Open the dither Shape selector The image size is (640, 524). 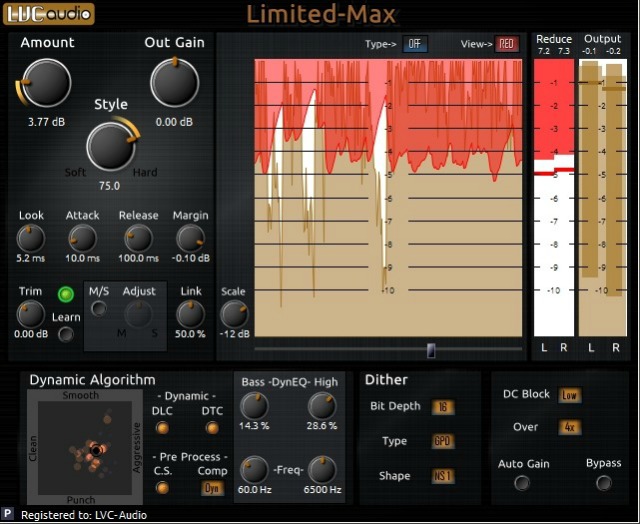click(440, 476)
